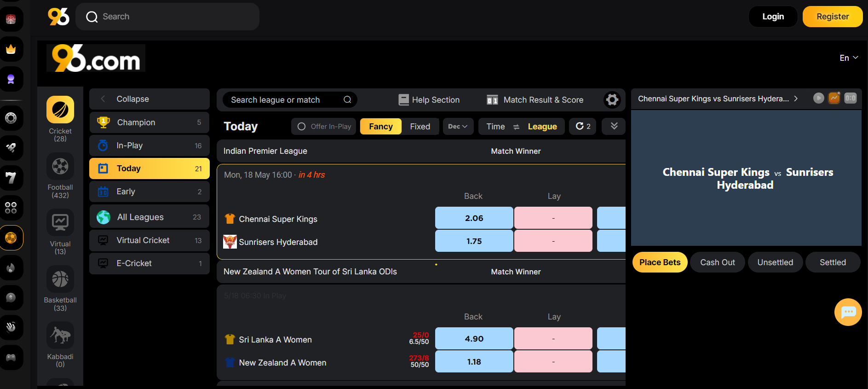The height and width of the screenshot is (389, 868).
Task: Open the gamepad icon in sidebar
Action: (x=11, y=357)
